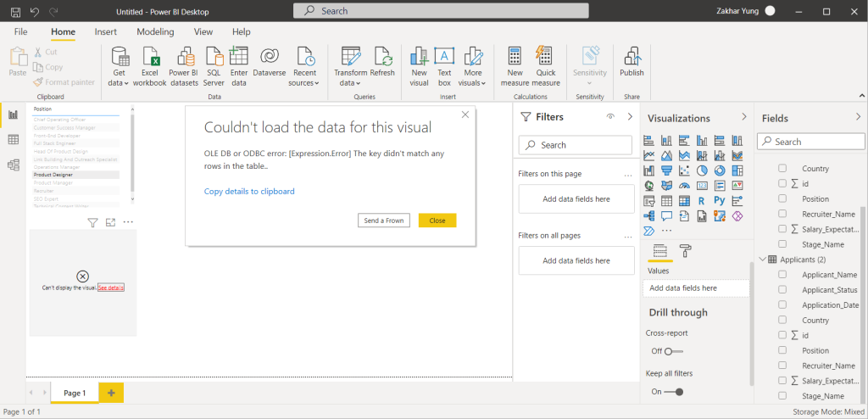Check the Application_Date field
Image resolution: width=868 pixels, height=419 pixels.
pos(782,304)
